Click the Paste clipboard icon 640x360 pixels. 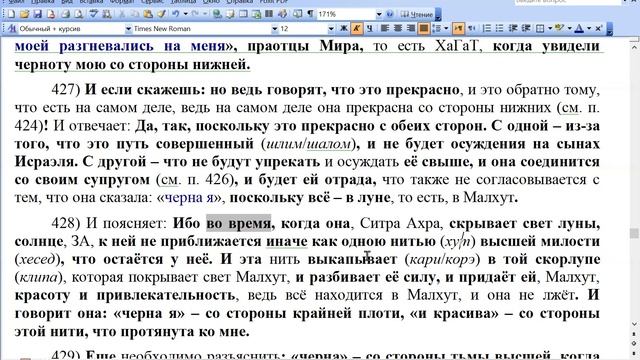pyautogui.click(x=148, y=14)
